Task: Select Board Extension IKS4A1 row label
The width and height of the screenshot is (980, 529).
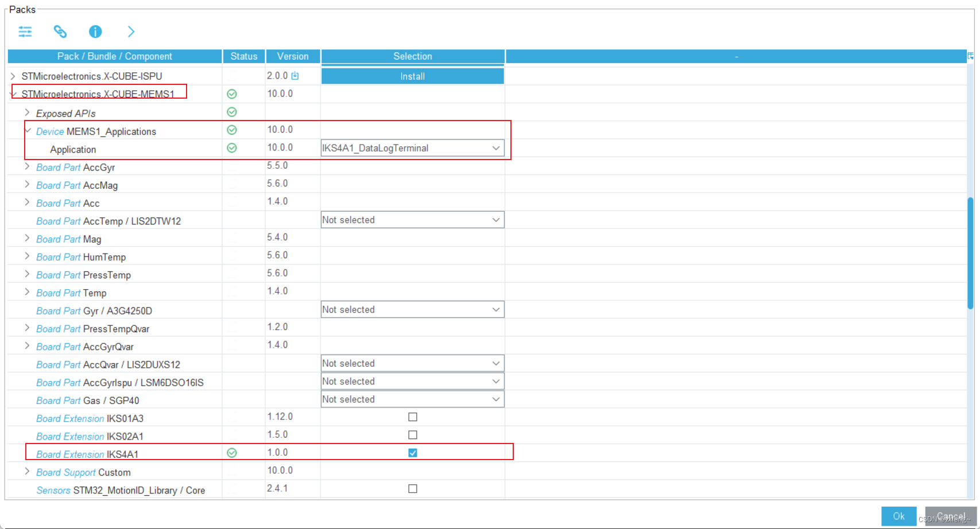Action: click(87, 454)
